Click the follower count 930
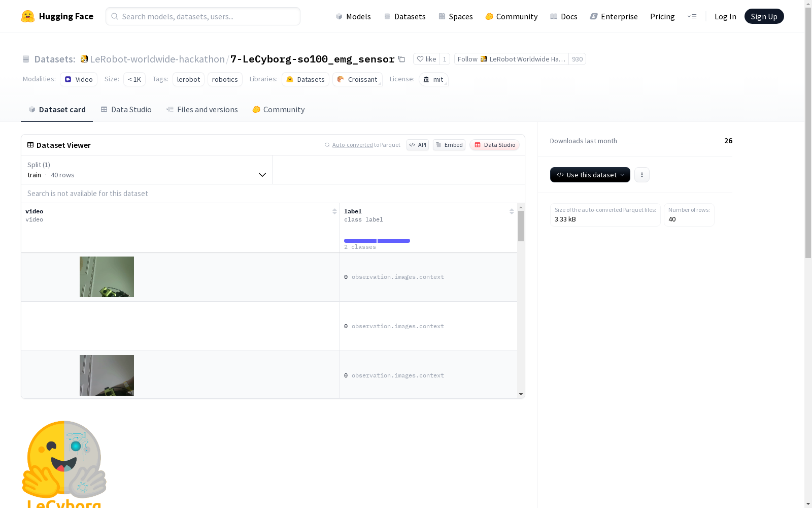Viewport: 812px width, 508px height. click(x=578, y=59)
